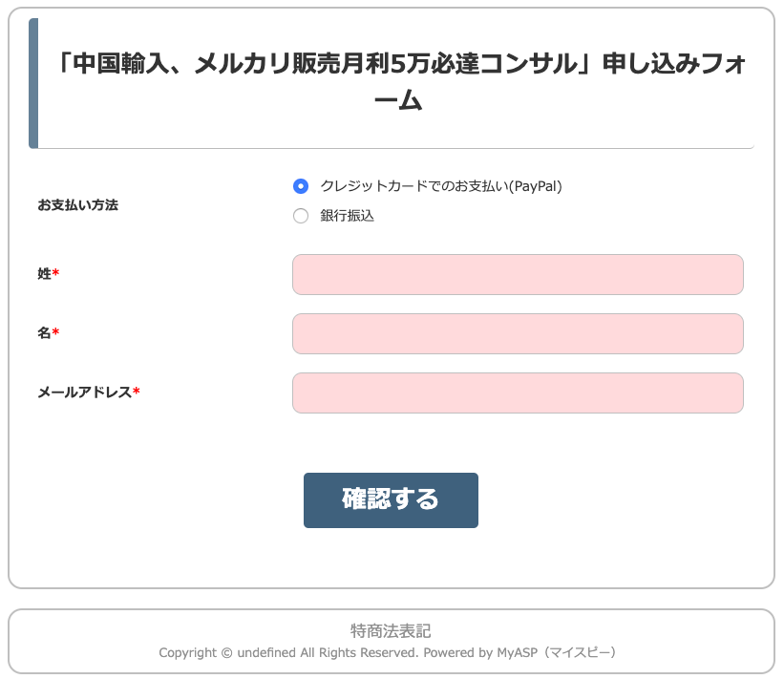Select the 銀行振込 radio button
Image resolution: width=784 pixels, height=679 pixels.
[x=301, y=216]
